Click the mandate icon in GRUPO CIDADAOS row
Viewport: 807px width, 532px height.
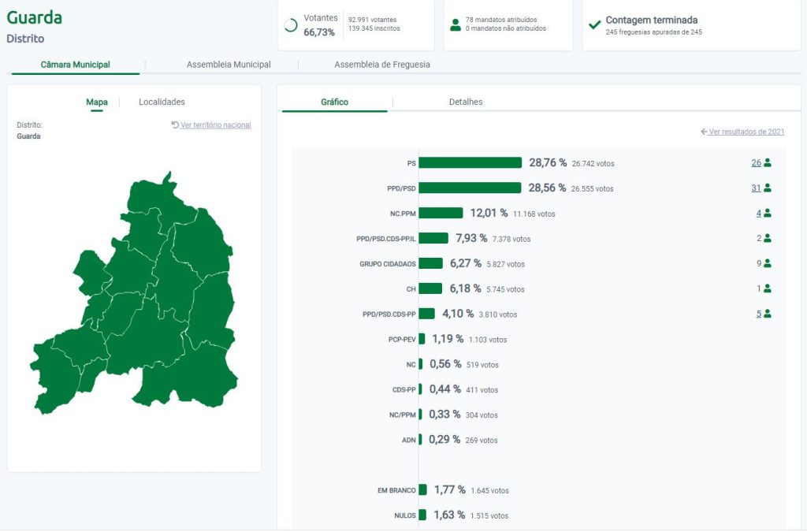coord(768,264)
